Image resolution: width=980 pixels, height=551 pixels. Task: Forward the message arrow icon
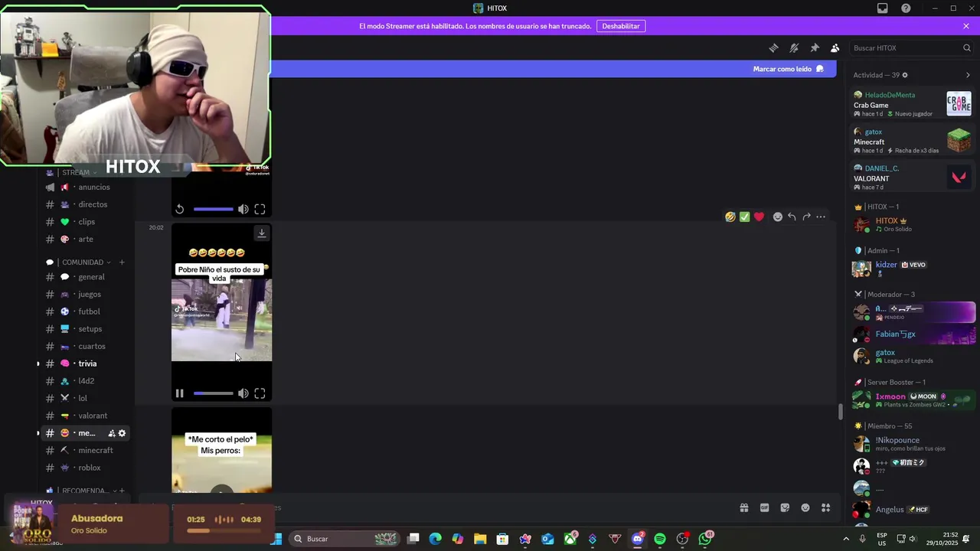(806, 217)
